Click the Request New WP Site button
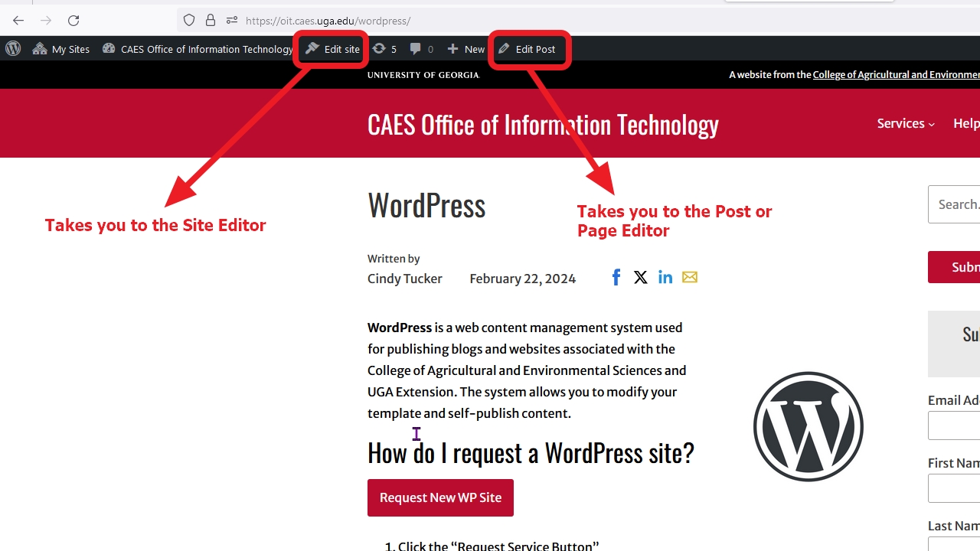 (x=440, y=497)
